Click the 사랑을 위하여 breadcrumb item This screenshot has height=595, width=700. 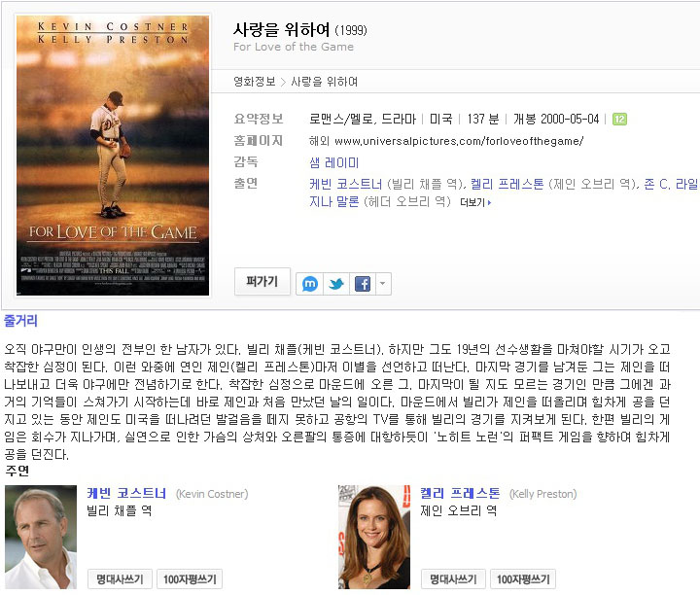[x=324, y=82]
